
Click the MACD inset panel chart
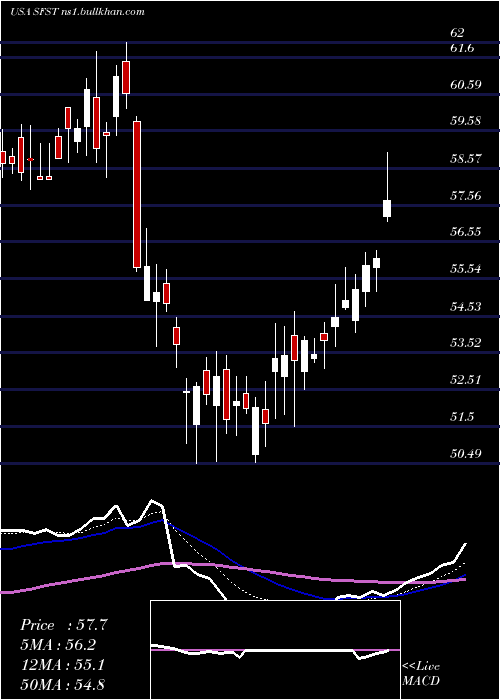[275, 650]
